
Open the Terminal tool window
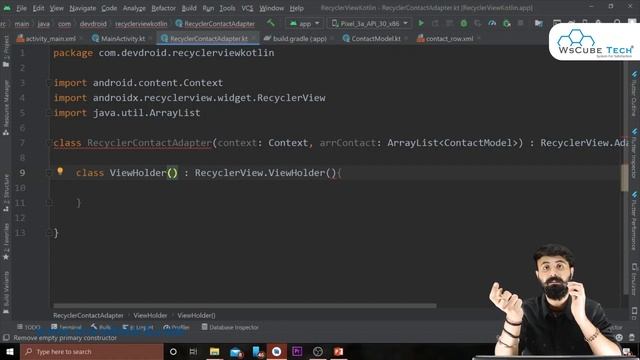[x=66, y=327]
